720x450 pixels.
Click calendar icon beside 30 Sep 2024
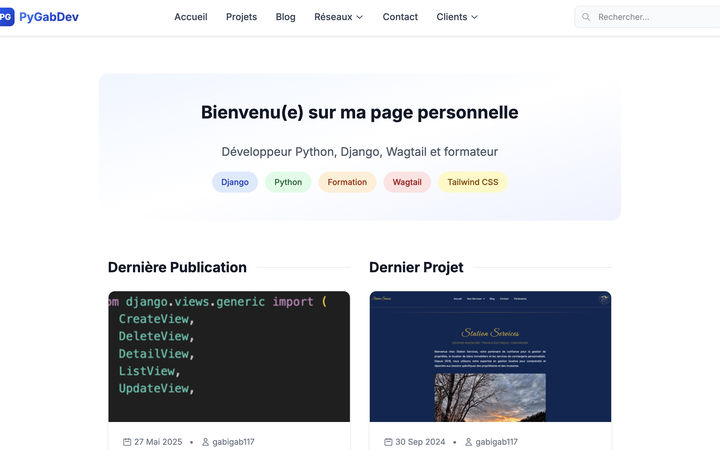point(388,442)
